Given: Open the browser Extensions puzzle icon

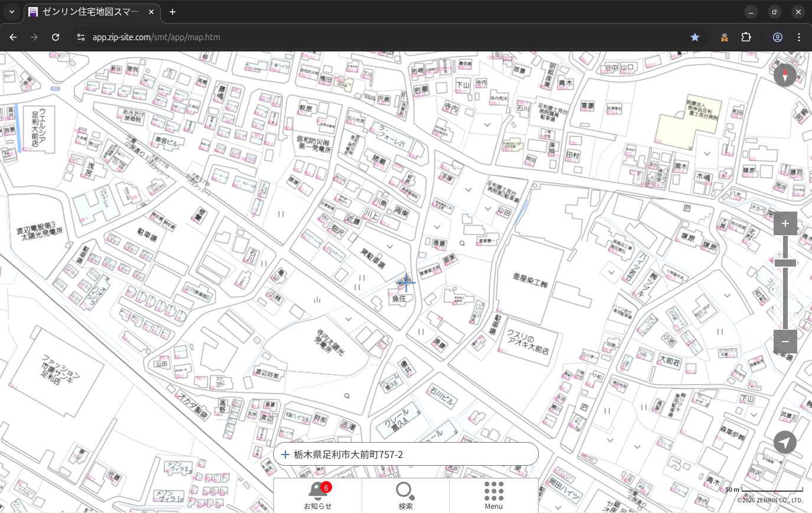Looking at the screenshot, I should [746, 37].
